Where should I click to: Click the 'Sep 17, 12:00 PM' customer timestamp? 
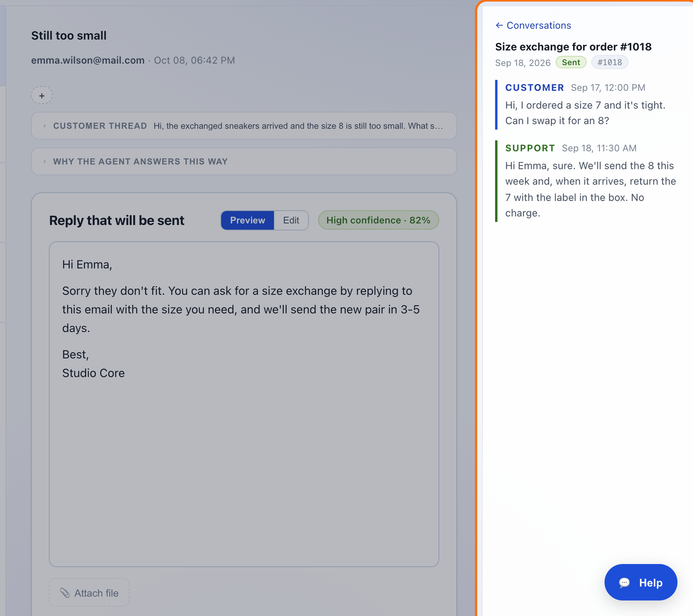coord(608,88)
